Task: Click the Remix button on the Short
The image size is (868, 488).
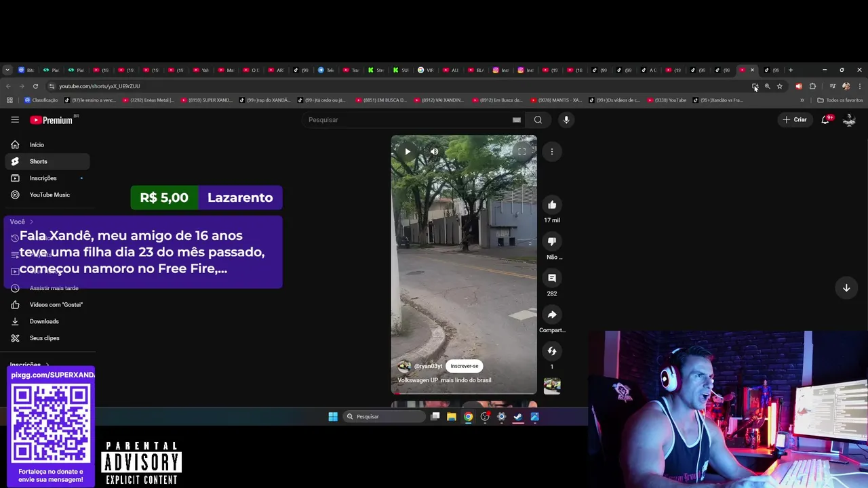Action: pos(552,351)
